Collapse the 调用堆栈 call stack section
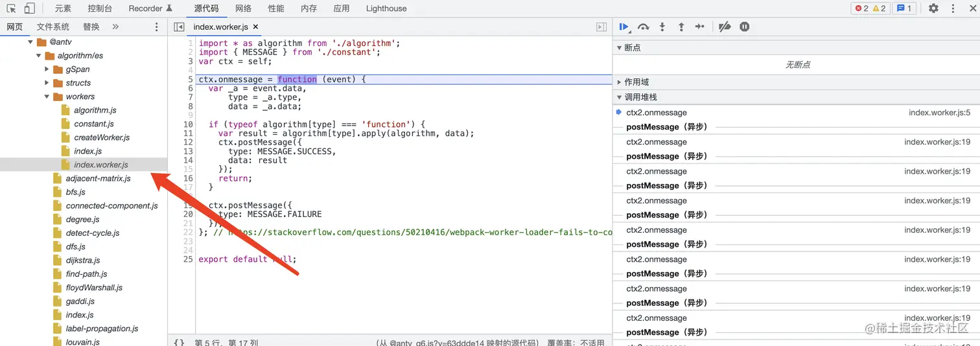The image size is (980, 346). click(x=619, y=97)
